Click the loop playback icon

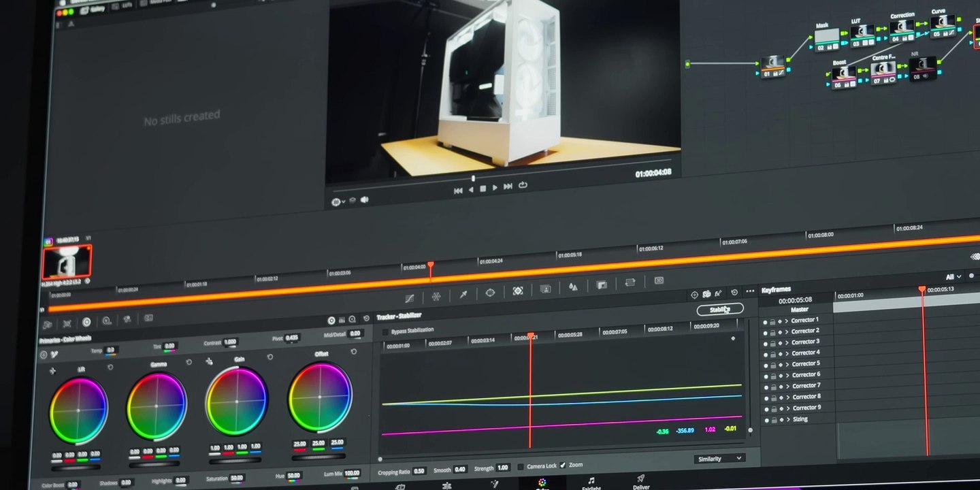click(523, 185)
